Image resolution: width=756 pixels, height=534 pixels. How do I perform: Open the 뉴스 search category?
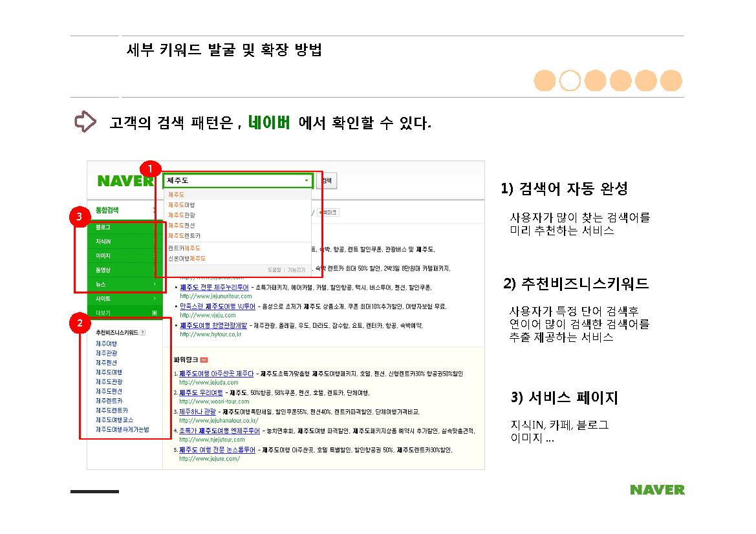[x=124, y=284]
